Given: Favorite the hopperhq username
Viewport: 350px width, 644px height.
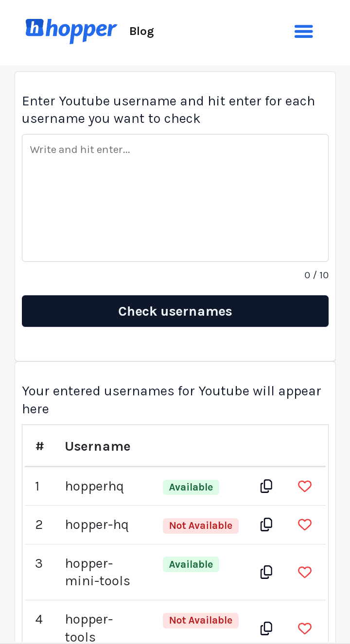Looking at the screenshot, I should point(305,486).
